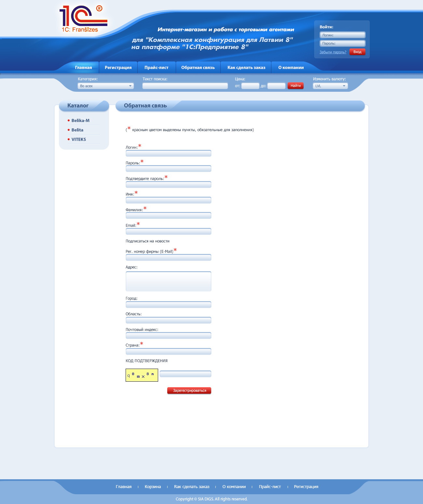
Task: Select the Обратная связь navigation tab
Action: [x=198, y=67]
